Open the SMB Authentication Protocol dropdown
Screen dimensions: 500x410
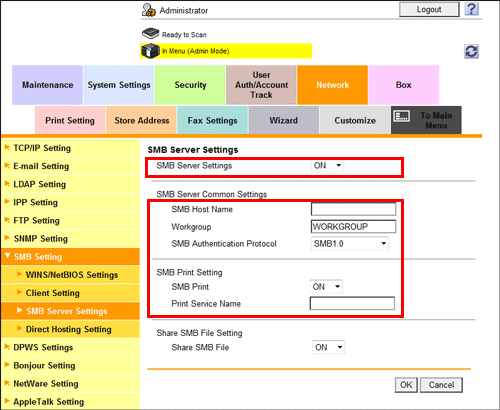tap(350, 244)
